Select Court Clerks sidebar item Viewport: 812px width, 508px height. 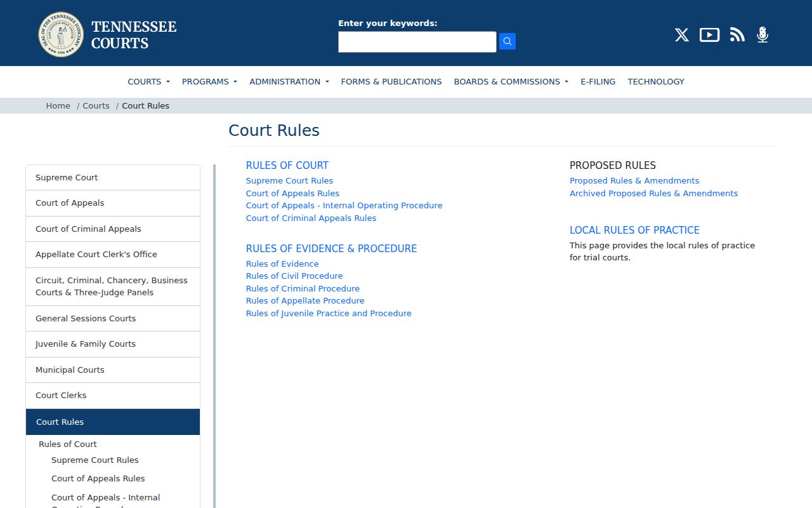click(x=113, y=396)
